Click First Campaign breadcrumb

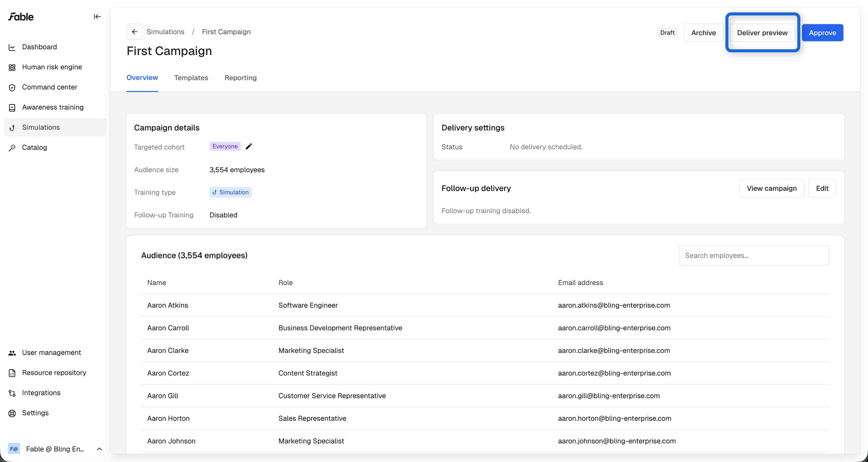(226, 32)
